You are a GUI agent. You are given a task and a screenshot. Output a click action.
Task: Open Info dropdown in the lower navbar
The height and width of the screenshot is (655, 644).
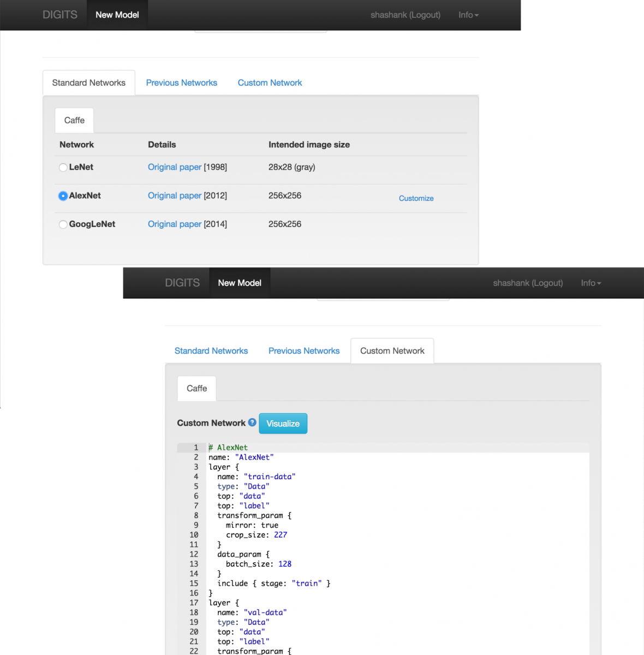click(591, 283)
